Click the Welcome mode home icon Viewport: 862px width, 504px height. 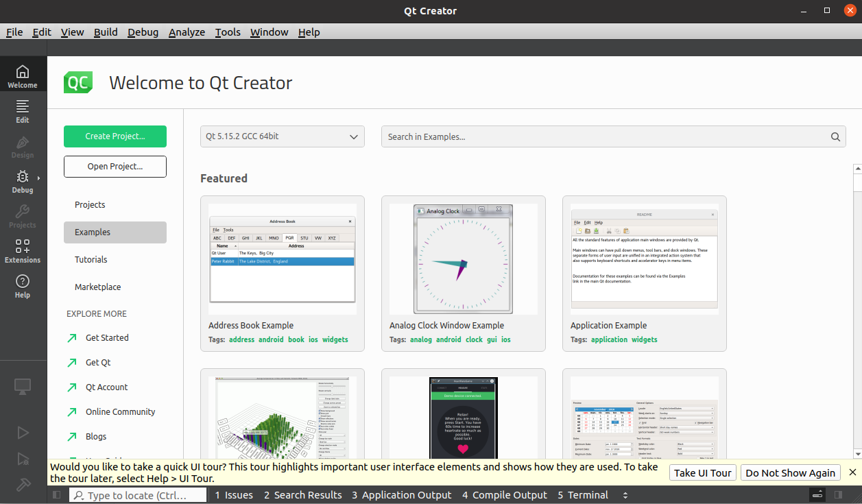[x=23, y=75]
